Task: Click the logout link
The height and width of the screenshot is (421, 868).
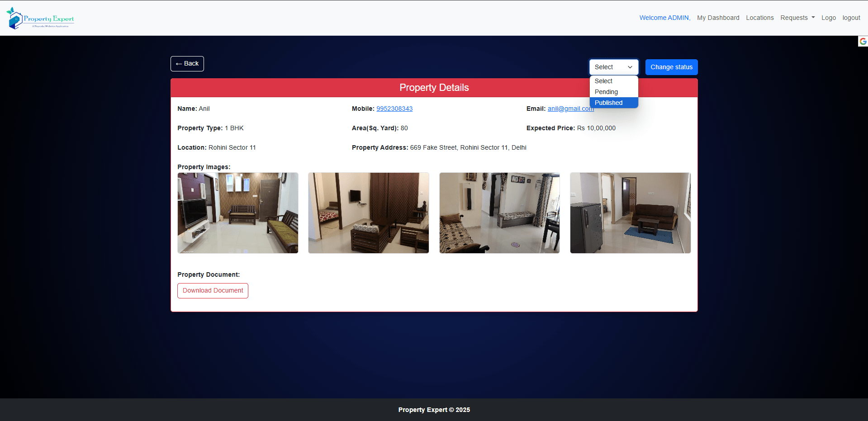Action: tap(851, 18)
